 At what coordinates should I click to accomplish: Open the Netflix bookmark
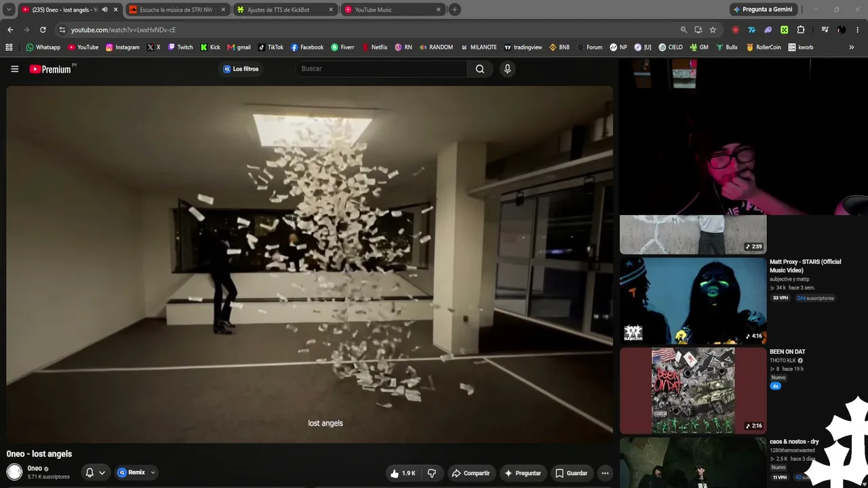[374, 47]
